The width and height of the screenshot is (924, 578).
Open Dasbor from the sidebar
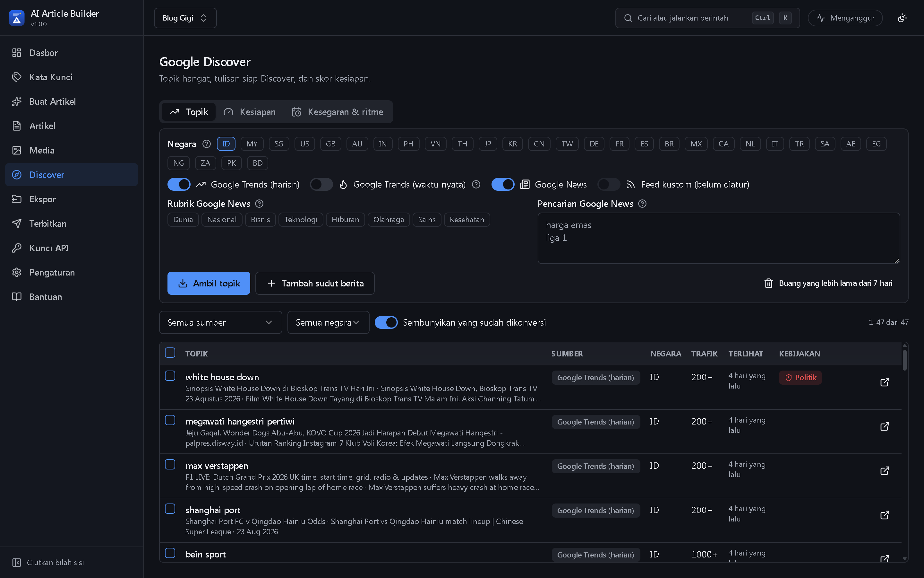72,53
